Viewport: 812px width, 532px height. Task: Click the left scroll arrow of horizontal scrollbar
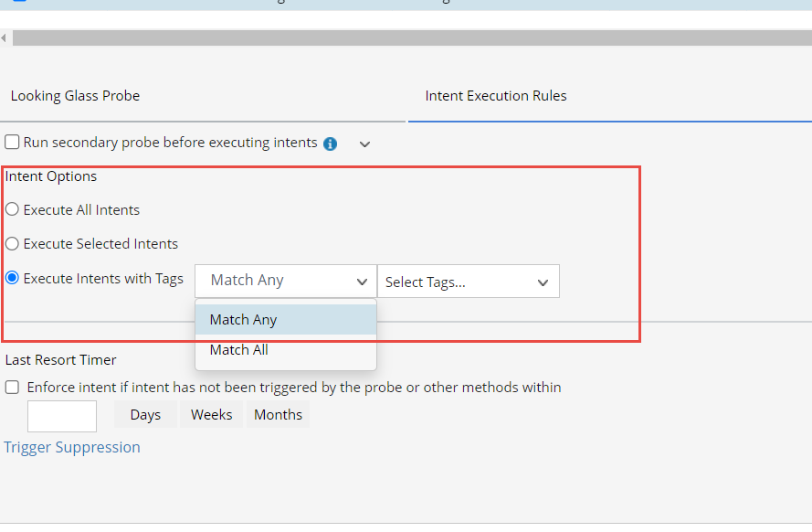tap(5, 37)
